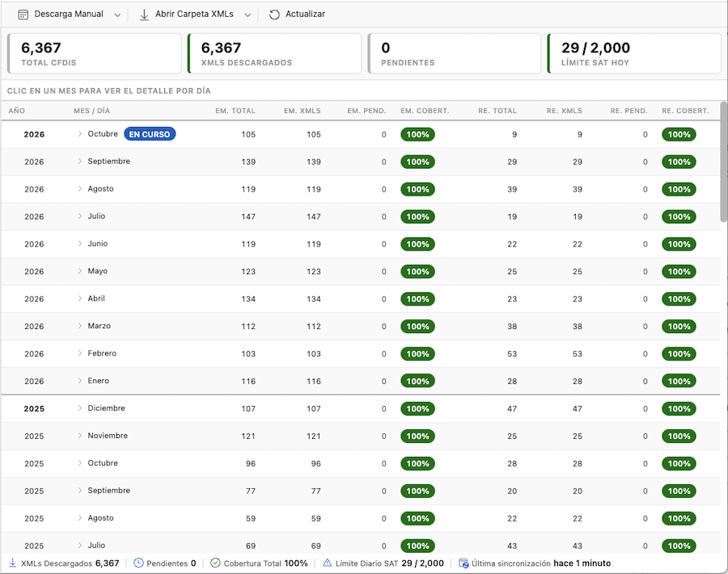Click the EM. TOTAL column header
This screenshot has width=728, height=574.
tap(235, 111)
